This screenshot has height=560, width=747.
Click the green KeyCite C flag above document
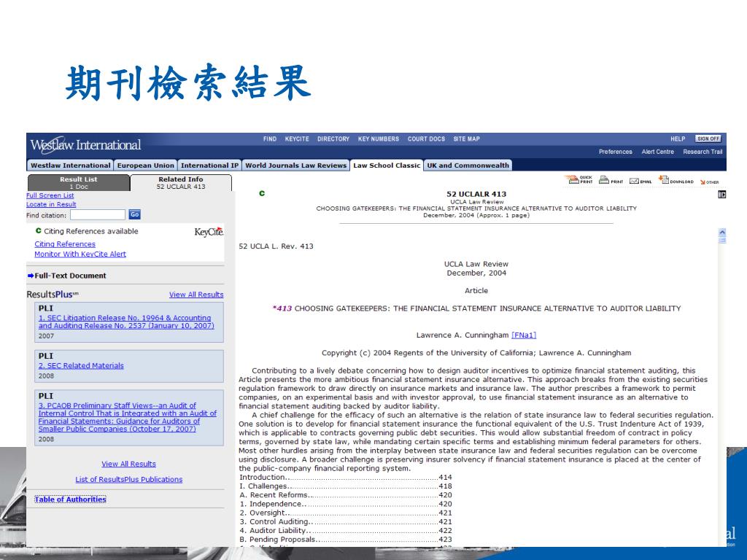click(x=262, y=193)
